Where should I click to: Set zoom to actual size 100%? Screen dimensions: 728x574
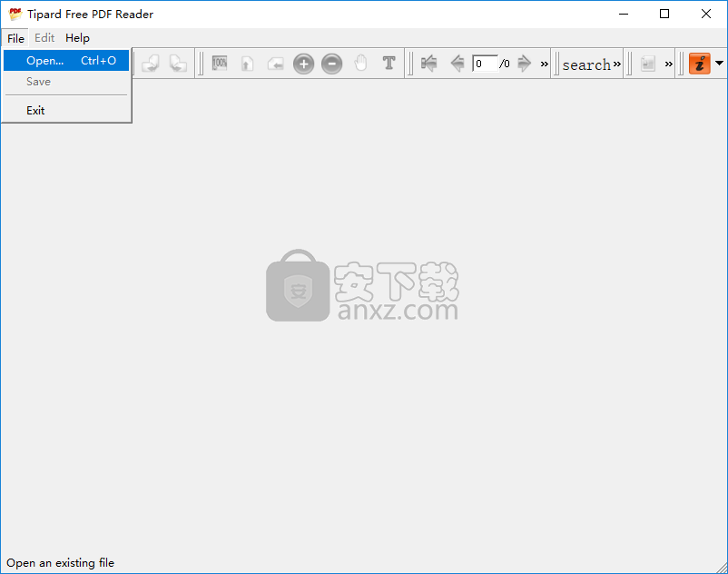coord(220,64)
